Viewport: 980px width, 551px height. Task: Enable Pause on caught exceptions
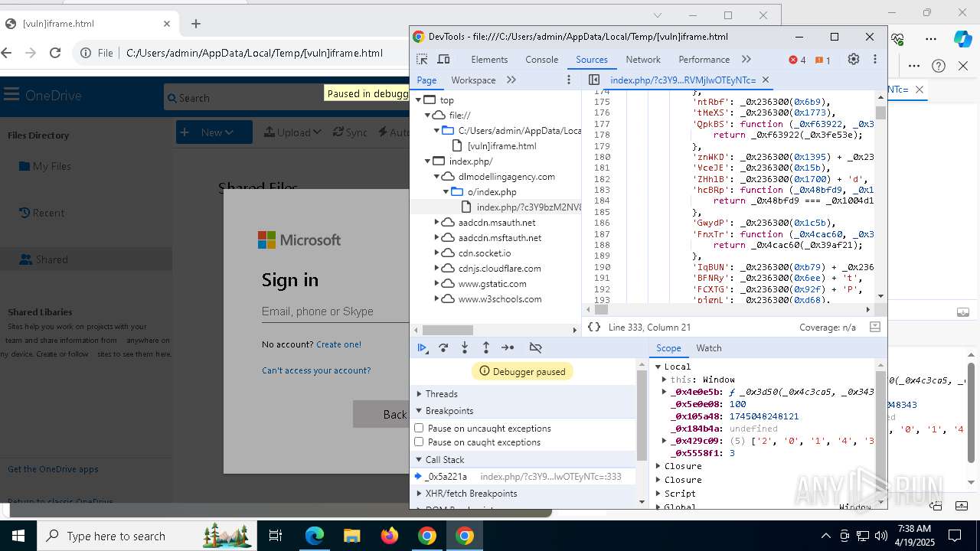pyautogui.click(x=419, y=442)
